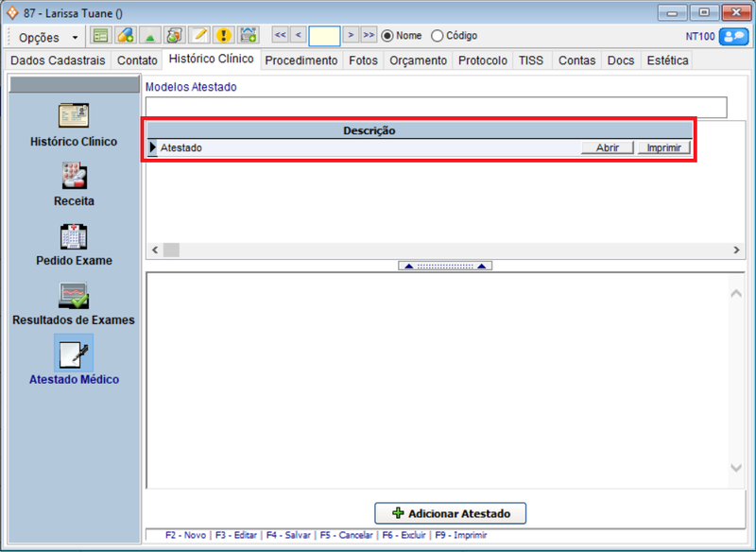Click the pencil edit toolbar icon
The image size is (756, 552).
click(x=198, y=36)
